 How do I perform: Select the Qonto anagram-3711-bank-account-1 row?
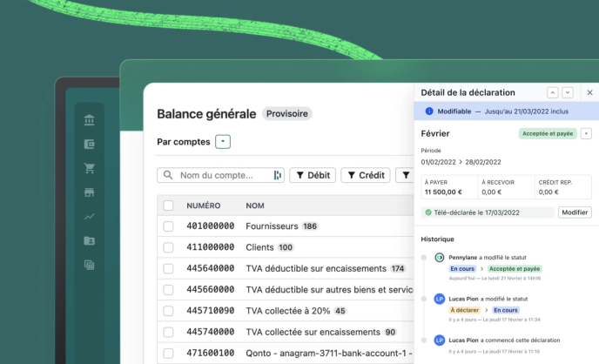pyautogui.click(x=329, y=354)
